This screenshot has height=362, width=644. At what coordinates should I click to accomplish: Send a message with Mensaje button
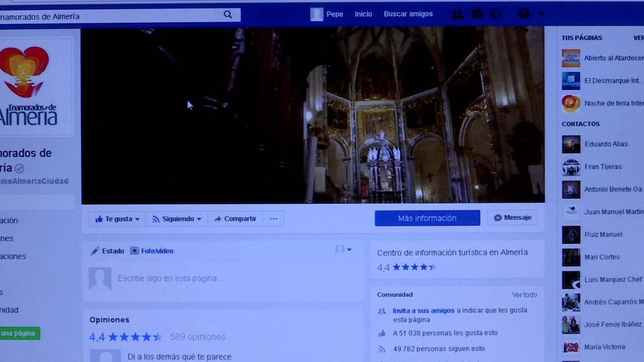(512, 218)
